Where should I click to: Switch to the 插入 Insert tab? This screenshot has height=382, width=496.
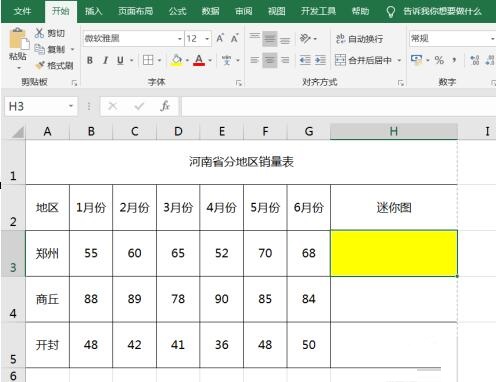[x=93, y=11]
